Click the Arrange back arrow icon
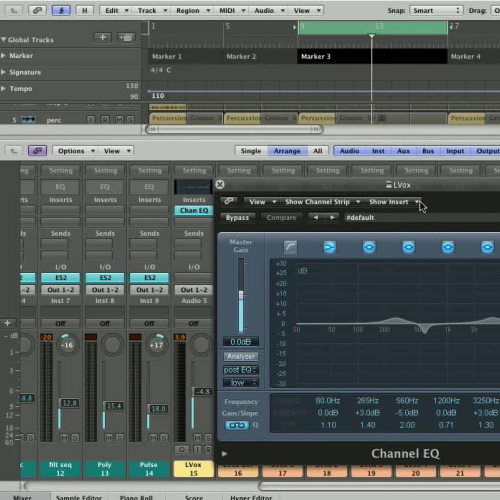 (14, 10)
